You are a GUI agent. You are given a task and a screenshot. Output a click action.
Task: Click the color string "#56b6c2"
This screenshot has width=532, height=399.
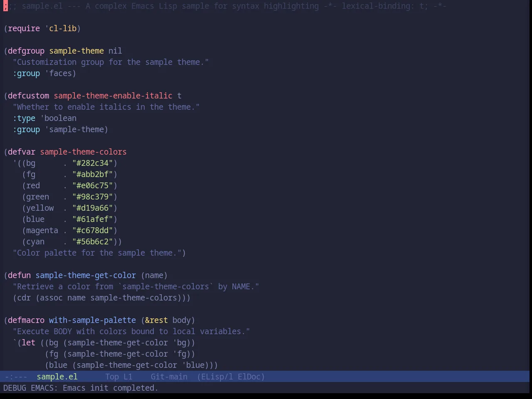pos(92,241)
